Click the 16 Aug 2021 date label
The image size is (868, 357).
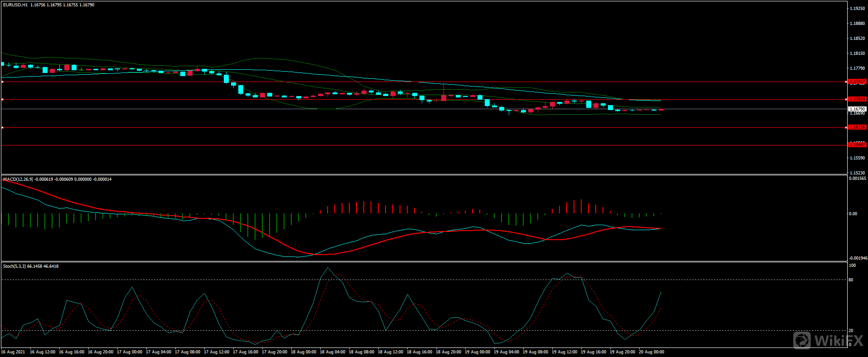pyautogui.click(x=13, y=352)
